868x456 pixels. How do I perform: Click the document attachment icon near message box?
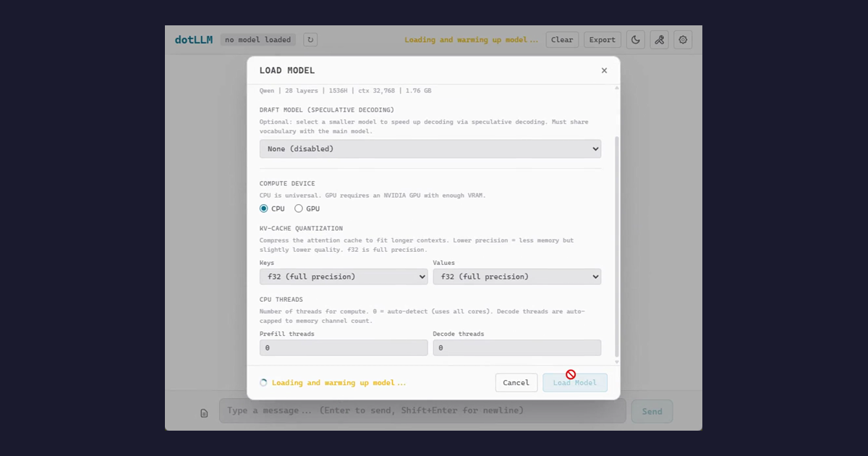coord(204,412)
